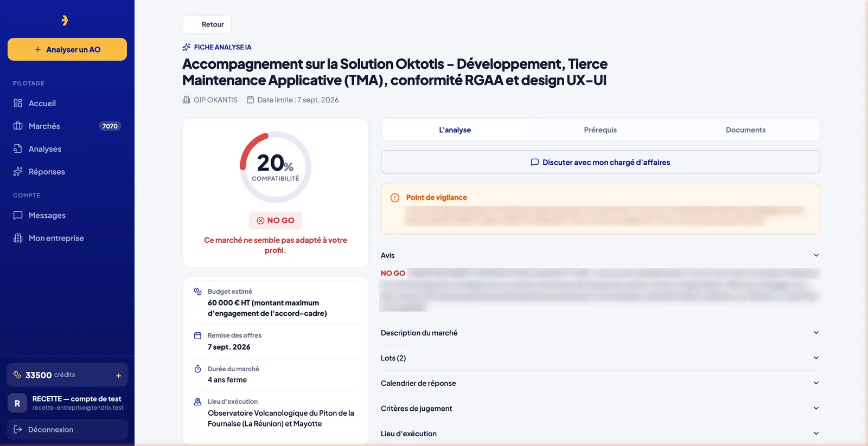Click the recette-entreprise@tendrix.test email
Image resolution: width=868 pixels, height=446 pixels.
click(x=78, y=408)
